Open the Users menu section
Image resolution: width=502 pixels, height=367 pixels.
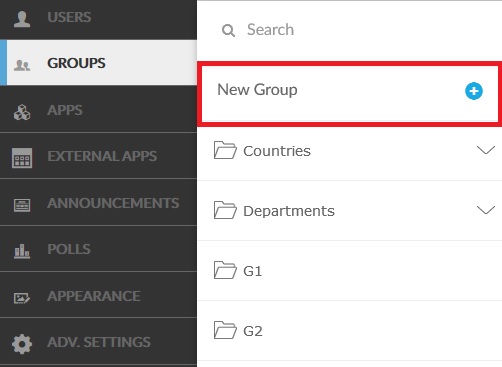click(98, 19)
